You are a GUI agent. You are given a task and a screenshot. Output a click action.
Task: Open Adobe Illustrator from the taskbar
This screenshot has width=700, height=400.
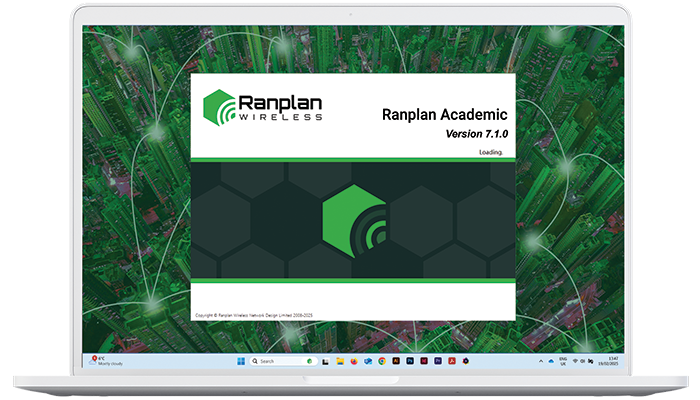[396, 361]
